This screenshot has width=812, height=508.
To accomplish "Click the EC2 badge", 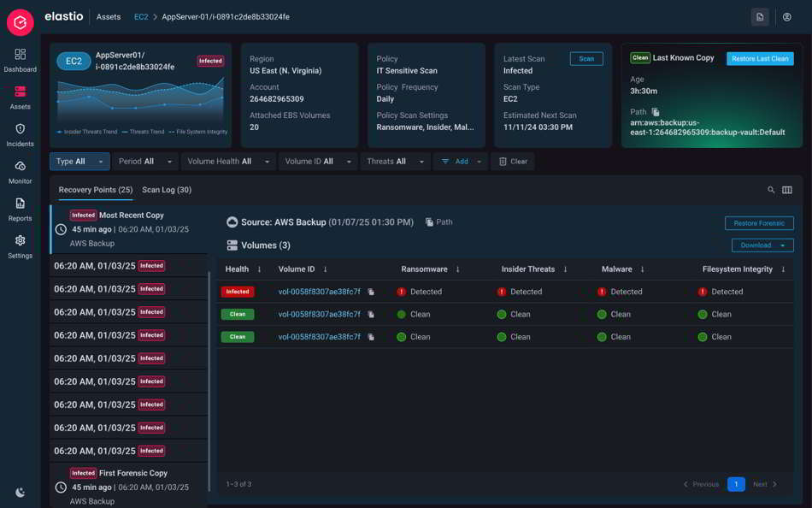I will pos(74,62).
